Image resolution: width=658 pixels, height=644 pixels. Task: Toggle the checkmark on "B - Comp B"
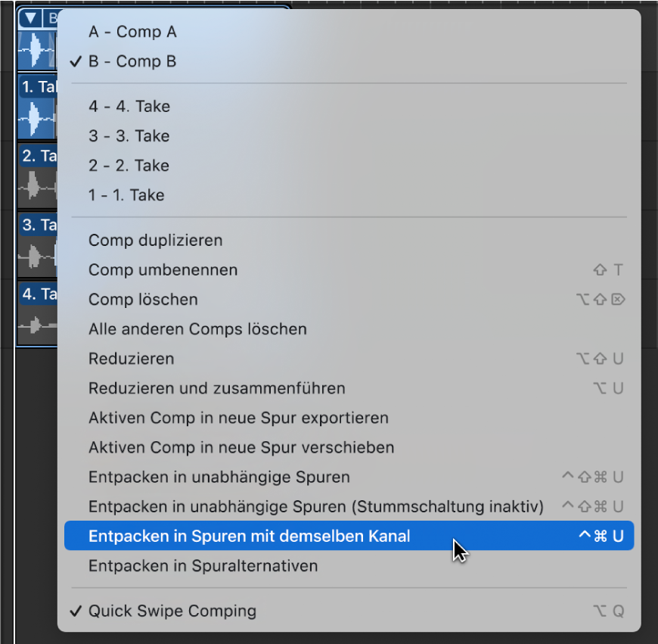(x=132, y=61)
